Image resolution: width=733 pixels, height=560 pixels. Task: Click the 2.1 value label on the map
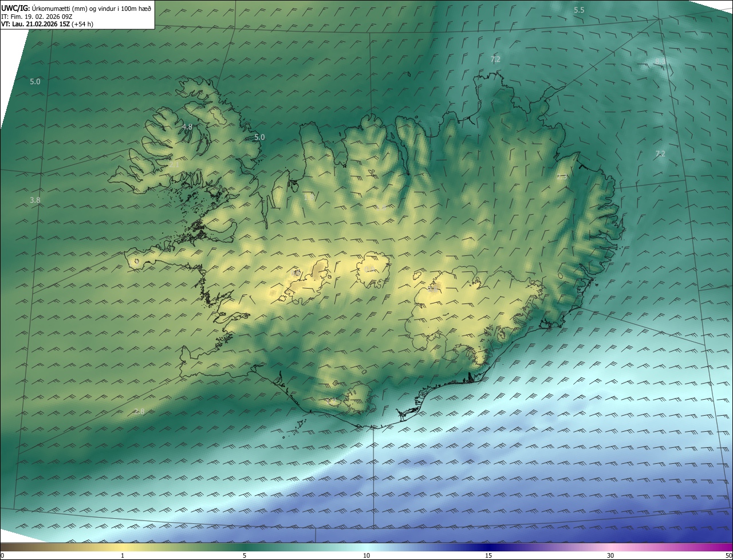174,164
